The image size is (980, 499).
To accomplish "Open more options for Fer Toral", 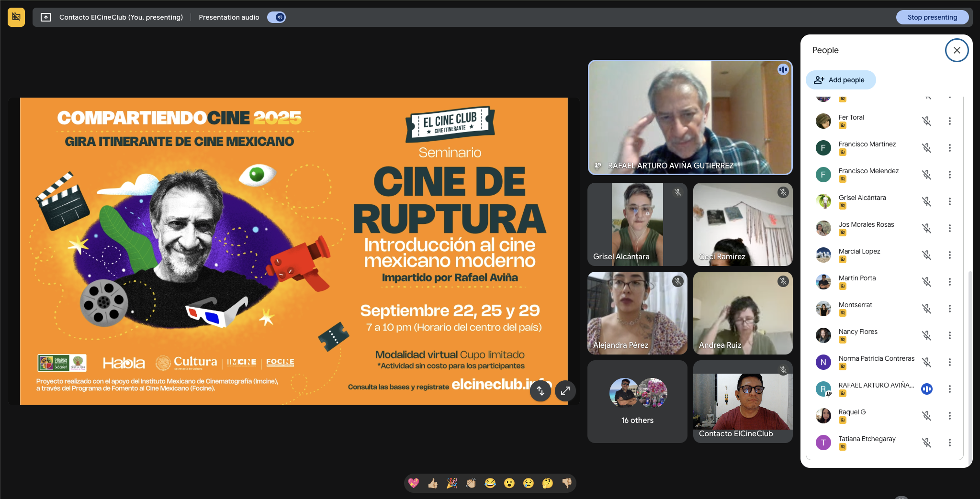I will pos(949,121).
